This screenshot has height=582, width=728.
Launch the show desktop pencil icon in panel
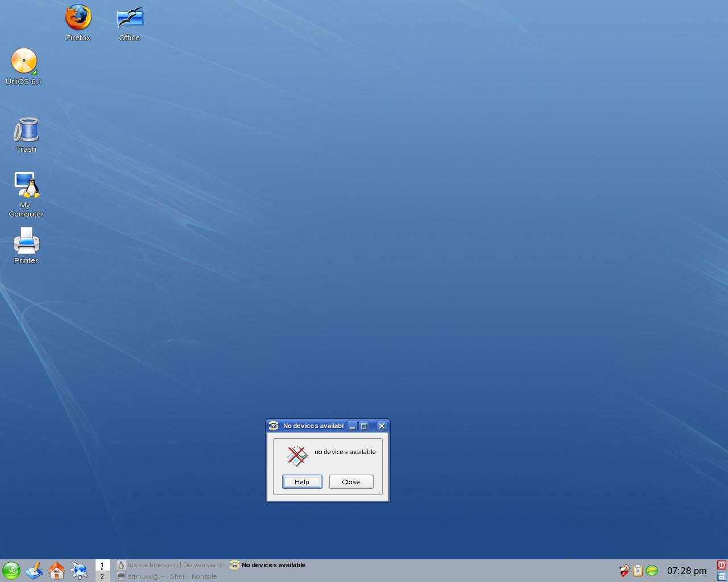34,571
